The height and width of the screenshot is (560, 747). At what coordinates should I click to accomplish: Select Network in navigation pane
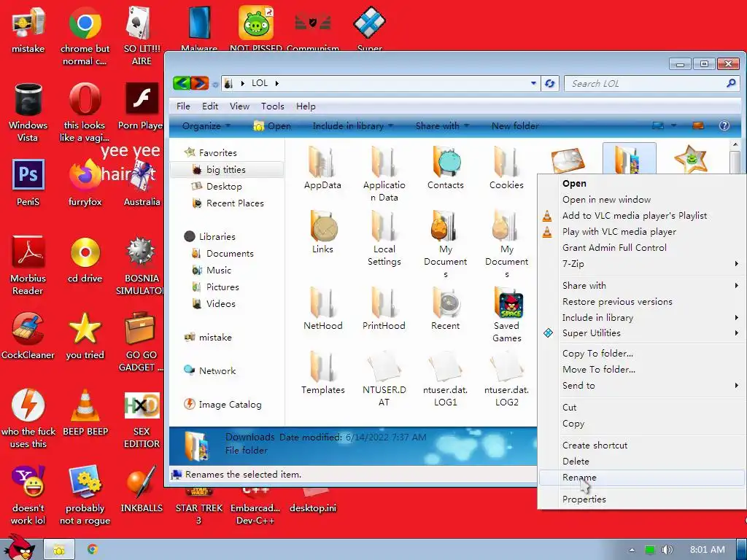coord(210,370)
